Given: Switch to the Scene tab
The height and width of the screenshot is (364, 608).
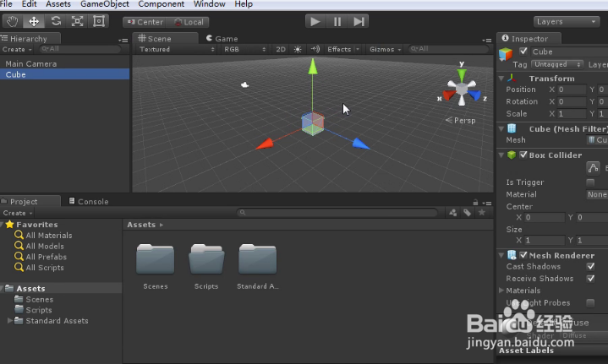Looking at the screenshot, I should coord(165,38).
